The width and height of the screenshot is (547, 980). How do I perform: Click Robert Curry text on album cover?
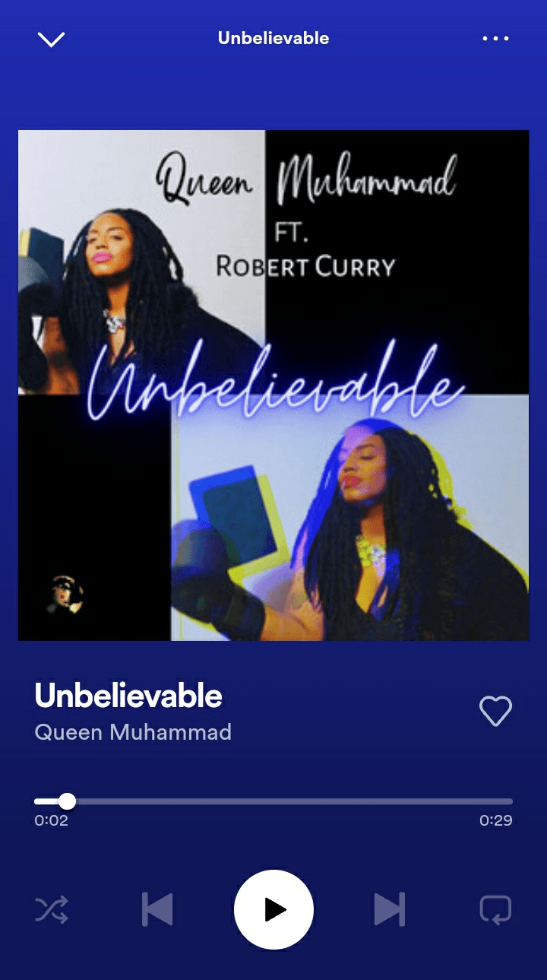(305, 267)
